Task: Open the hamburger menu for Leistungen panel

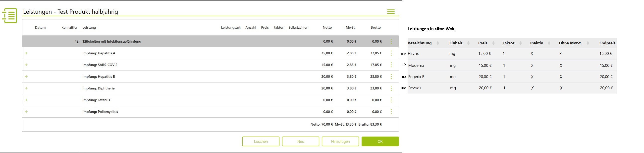Action: (x=391, y=12)
